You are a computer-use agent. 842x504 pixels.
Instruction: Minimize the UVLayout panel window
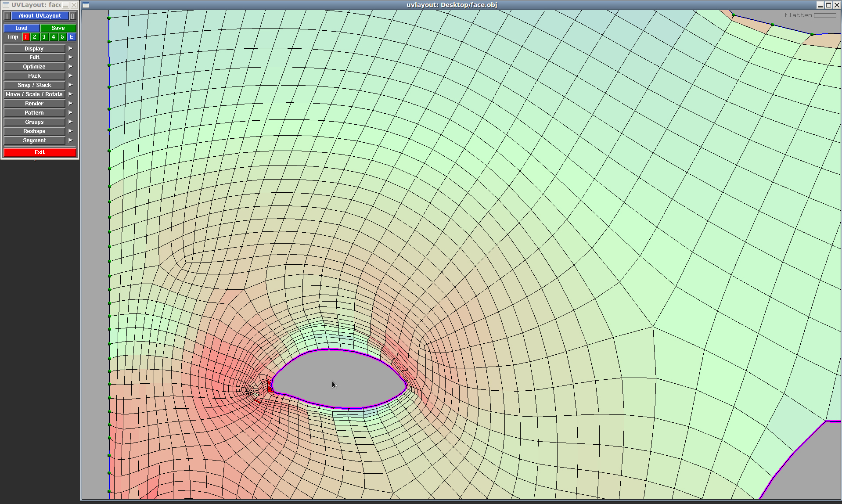point(65,5)
